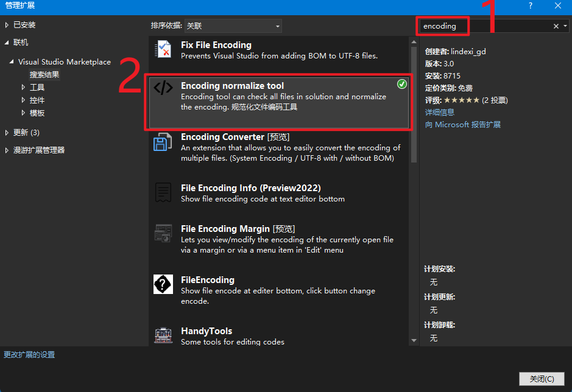
Task: Select File Encoding Info (Preview2022) title
Action: click(250, 188)
